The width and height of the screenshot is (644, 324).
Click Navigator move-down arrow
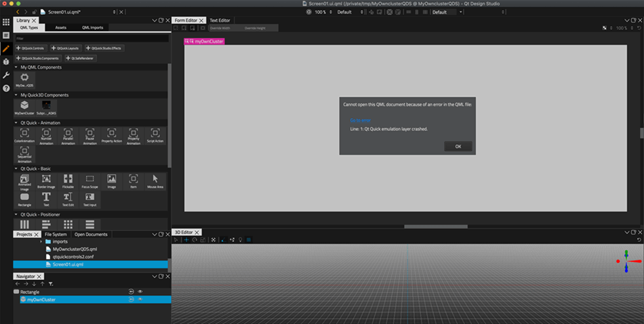point(34,284)
